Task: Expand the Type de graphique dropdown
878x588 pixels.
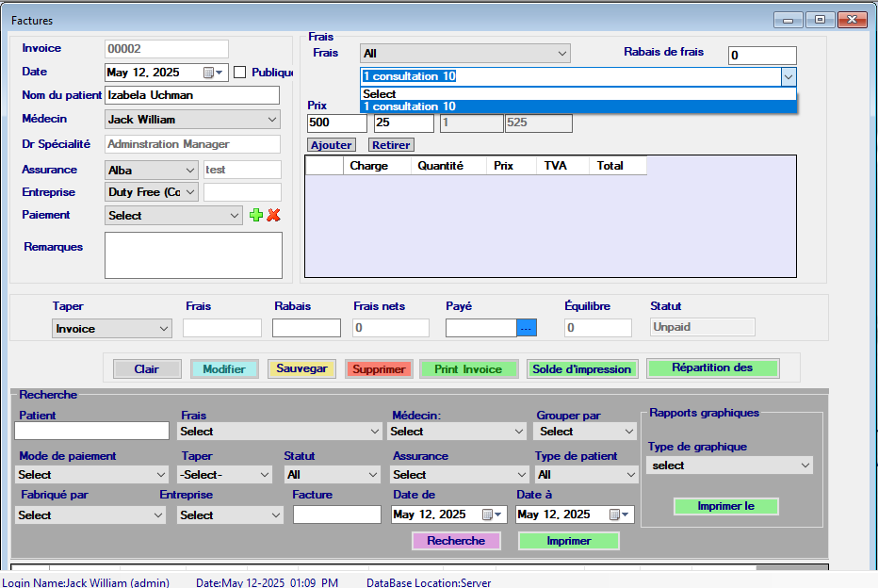Action: [x=805, y=465]
